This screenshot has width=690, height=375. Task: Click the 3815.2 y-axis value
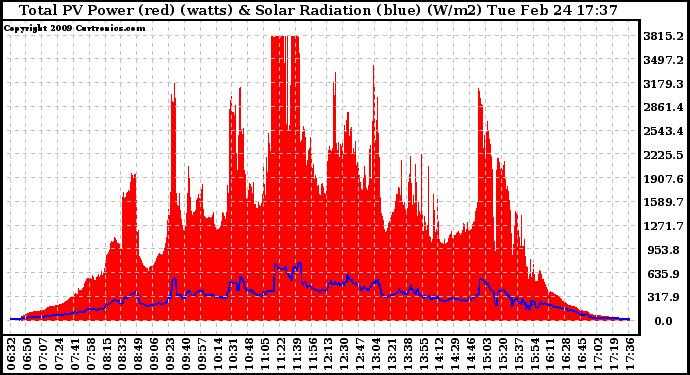[x=663, y=36]
